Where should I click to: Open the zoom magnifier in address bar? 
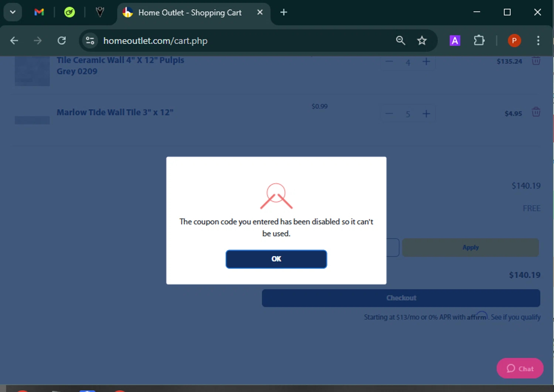[x=400, y=40]
